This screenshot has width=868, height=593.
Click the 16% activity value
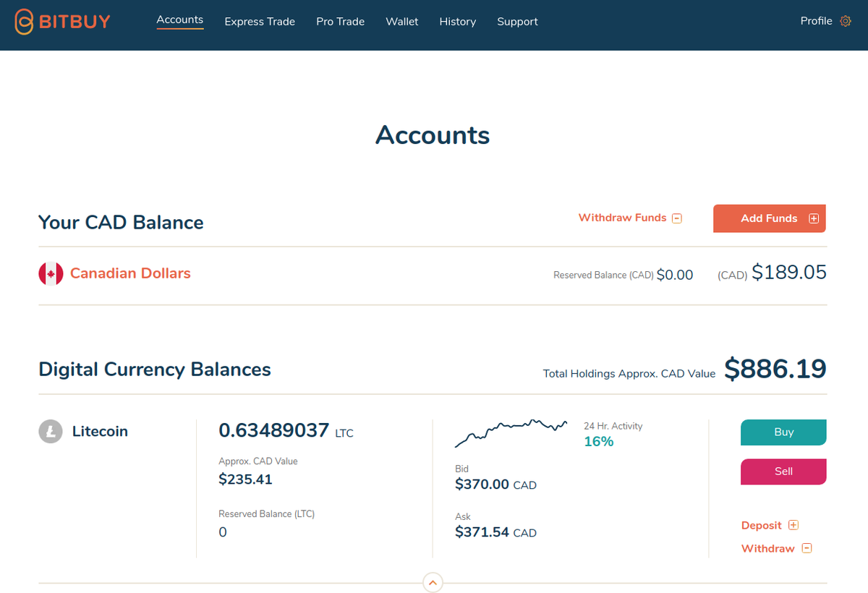point(599,441)
